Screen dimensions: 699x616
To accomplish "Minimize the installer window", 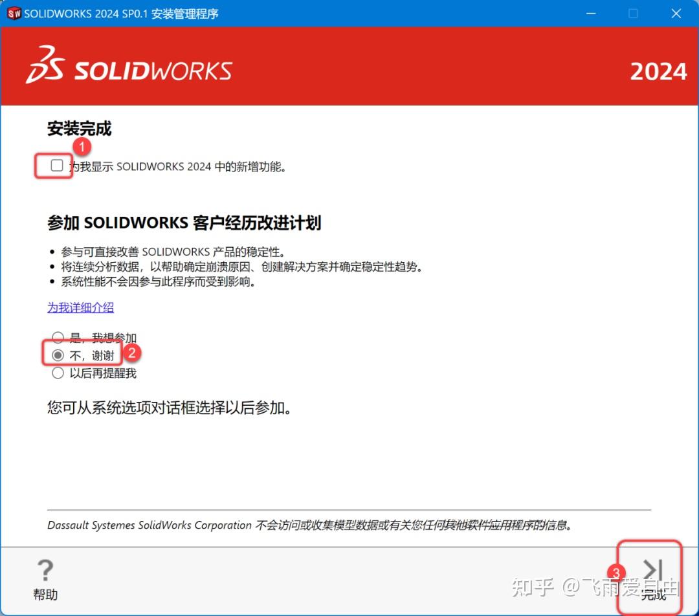I will pos(590,13).
